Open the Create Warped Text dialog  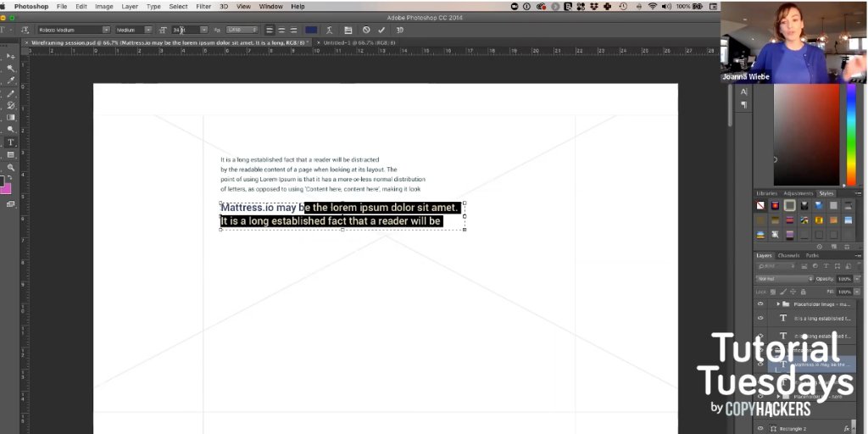click(330, 30)
